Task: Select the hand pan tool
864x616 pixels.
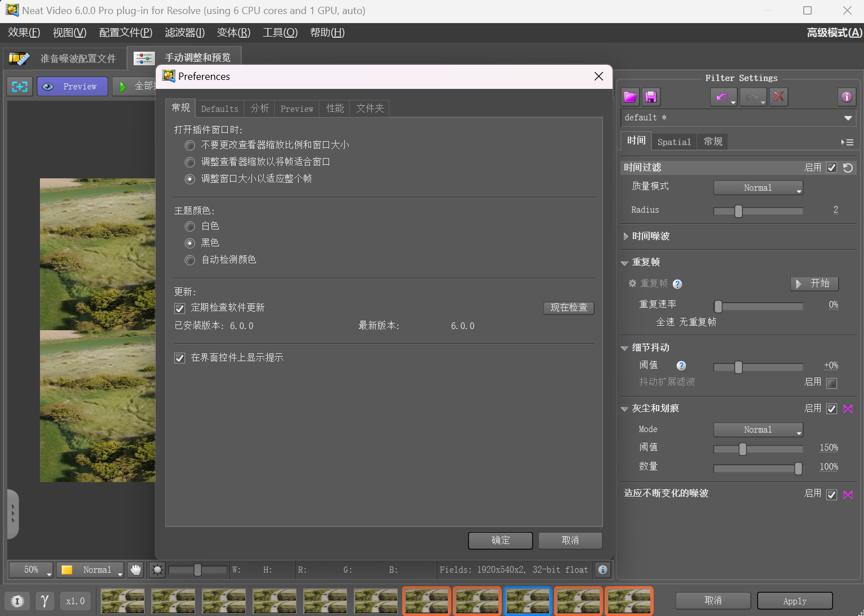Action: (136, 570)
